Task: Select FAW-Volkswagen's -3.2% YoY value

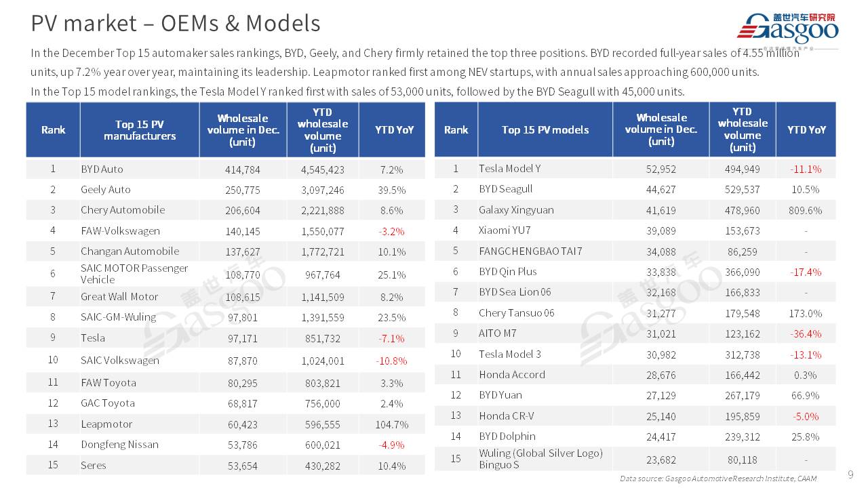Action: click(391, 231)
